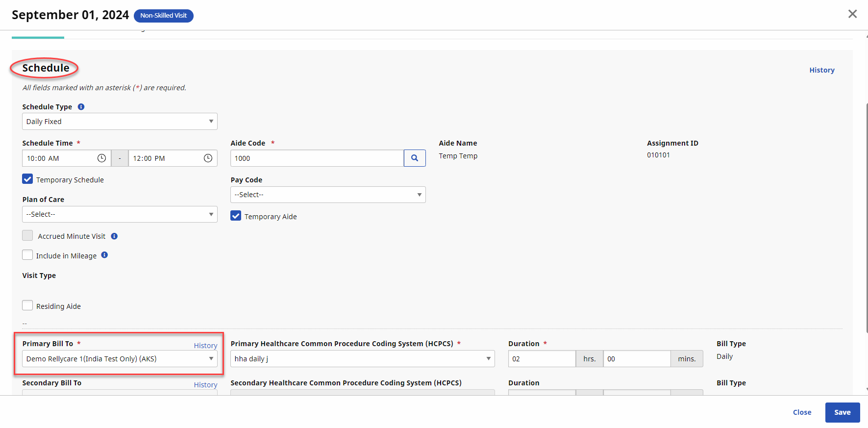
Task: Click the Schedule Type info icon
Action: click(x=81, y=107)
